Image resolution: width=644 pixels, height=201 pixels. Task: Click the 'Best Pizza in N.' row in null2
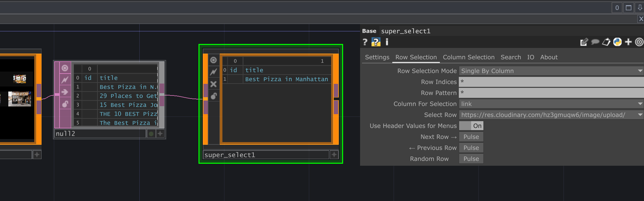coord(128,87)
